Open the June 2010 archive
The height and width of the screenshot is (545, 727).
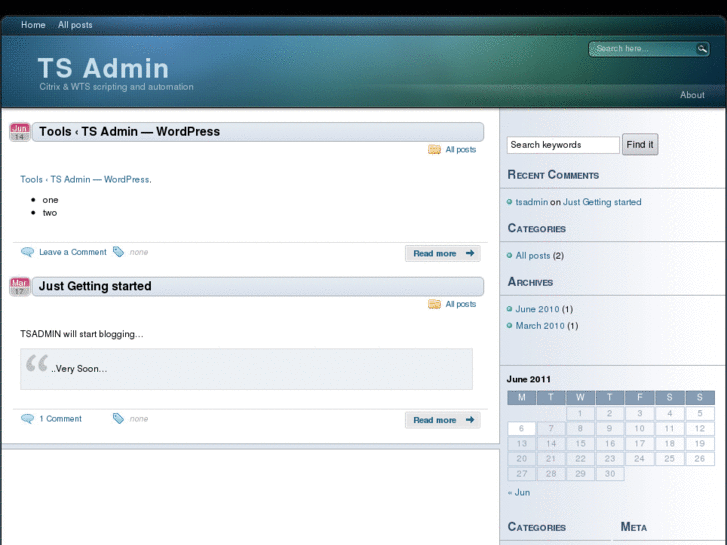tap(537, 309)
